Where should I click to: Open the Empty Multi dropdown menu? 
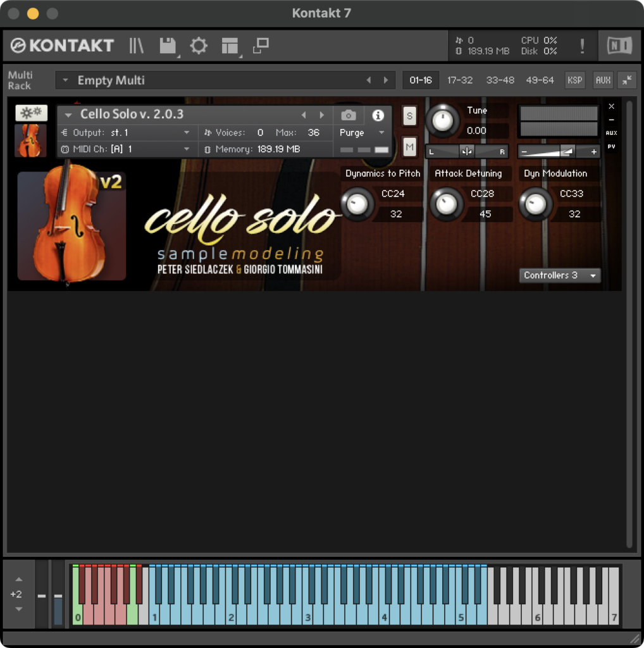[65, 80]
